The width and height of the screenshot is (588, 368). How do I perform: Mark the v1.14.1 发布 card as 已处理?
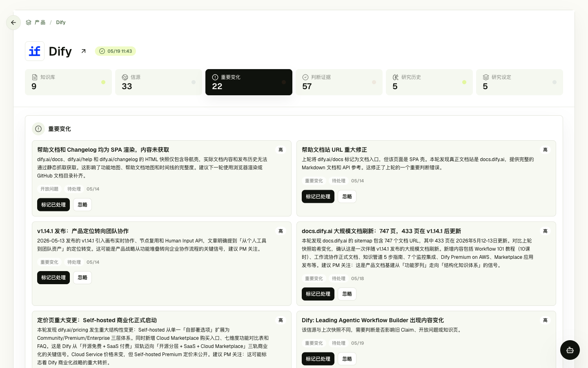click(x=53, y=278)
